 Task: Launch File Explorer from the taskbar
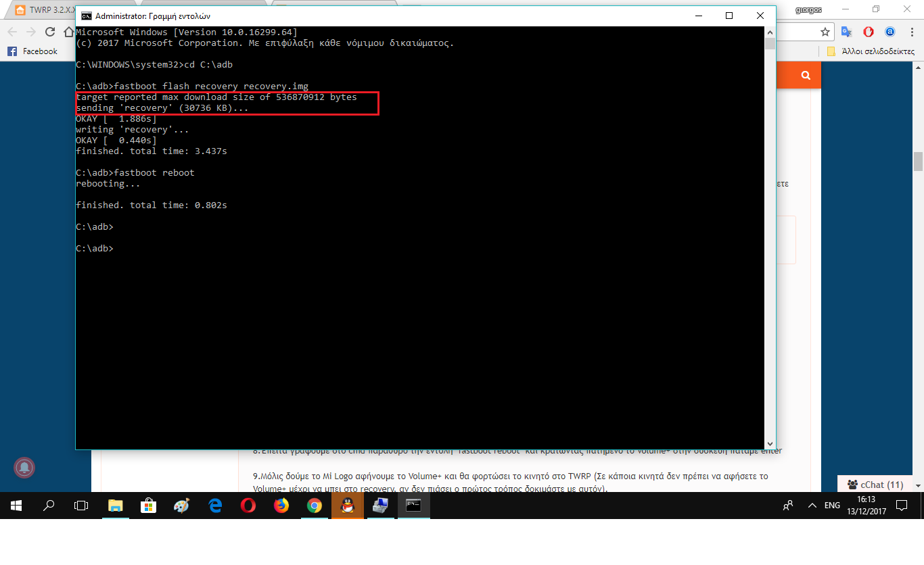116,505
